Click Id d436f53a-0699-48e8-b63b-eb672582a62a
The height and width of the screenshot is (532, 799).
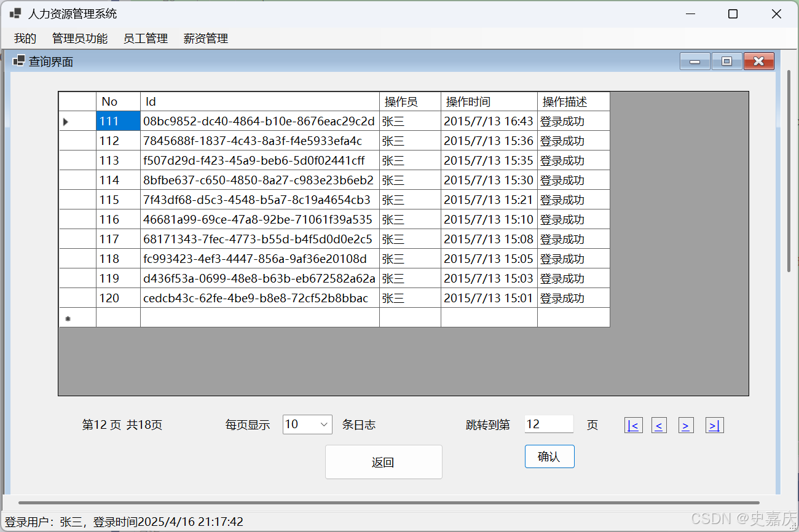(260, 278)
